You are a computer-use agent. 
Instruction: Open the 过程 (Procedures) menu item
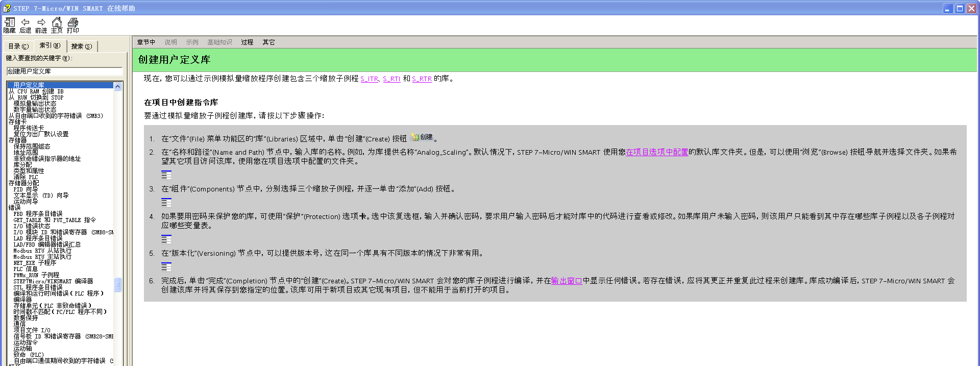tap(247, 42)
